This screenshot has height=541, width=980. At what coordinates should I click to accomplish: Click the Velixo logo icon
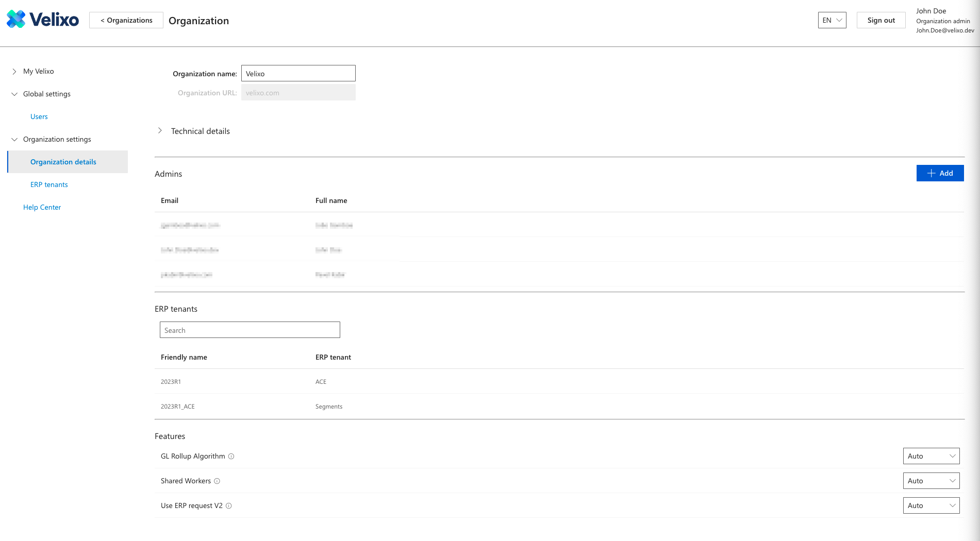16,20
